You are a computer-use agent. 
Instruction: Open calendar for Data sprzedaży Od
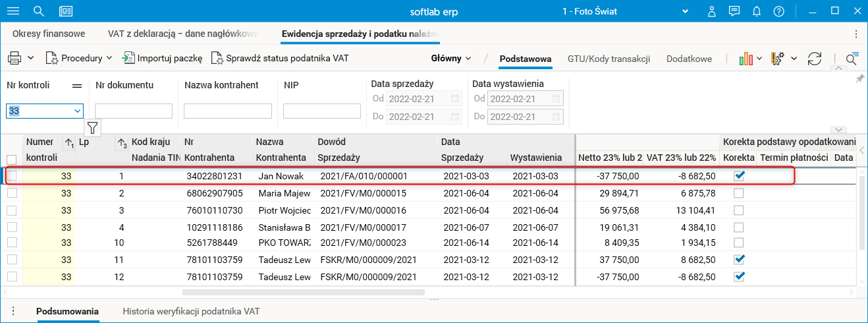pos(455,98)
